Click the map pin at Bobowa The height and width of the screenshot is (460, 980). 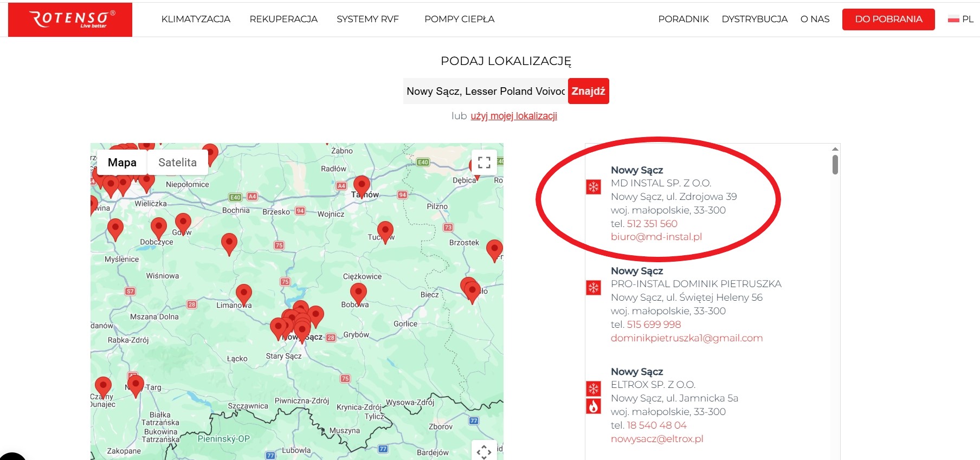click(358, 293)
